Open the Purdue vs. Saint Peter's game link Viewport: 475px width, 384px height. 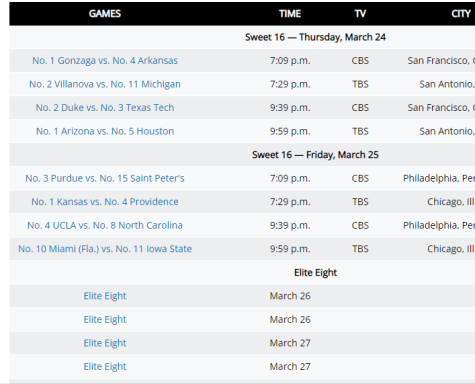(105, 178)
